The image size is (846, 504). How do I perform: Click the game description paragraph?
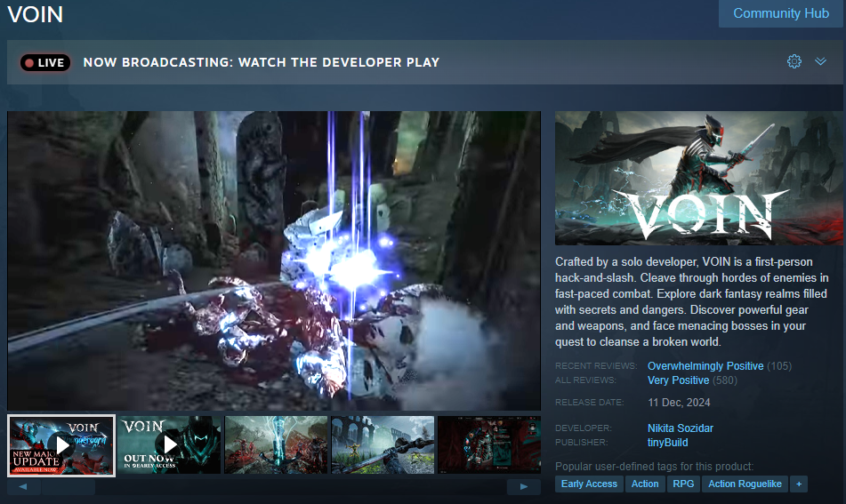click(x=692, y=302)
